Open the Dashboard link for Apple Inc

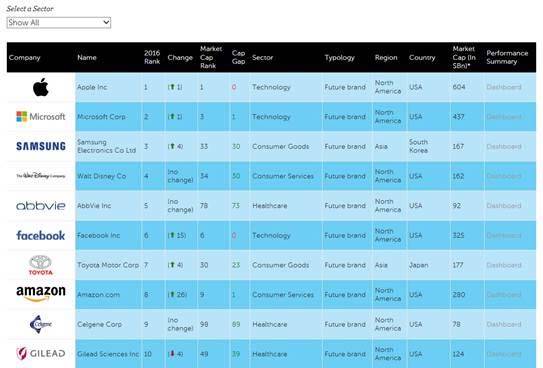[x=504, y=87]
